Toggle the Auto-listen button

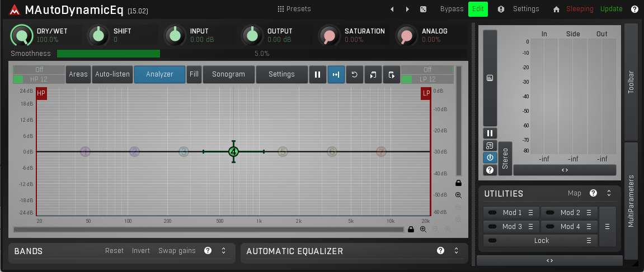[112, 74]
